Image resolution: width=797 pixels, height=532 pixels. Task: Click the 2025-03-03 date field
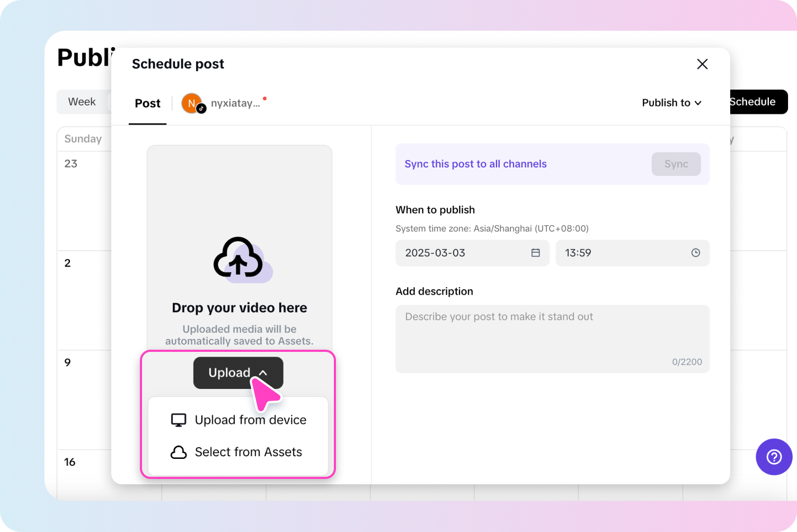point(466,253)
